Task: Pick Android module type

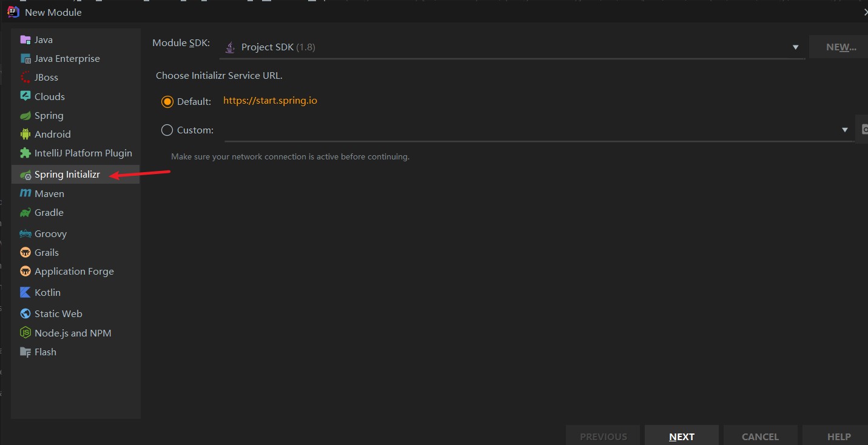Action: click(75, 134)
